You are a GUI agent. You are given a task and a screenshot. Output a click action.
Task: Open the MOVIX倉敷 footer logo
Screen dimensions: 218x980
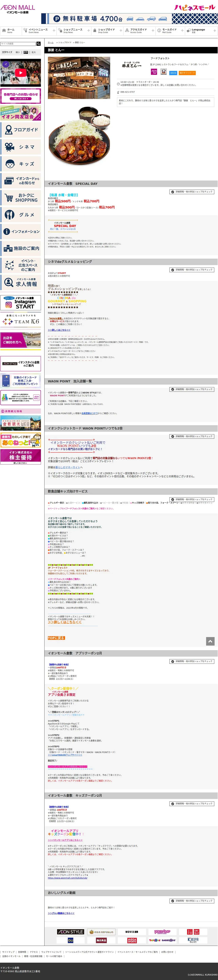132,932
